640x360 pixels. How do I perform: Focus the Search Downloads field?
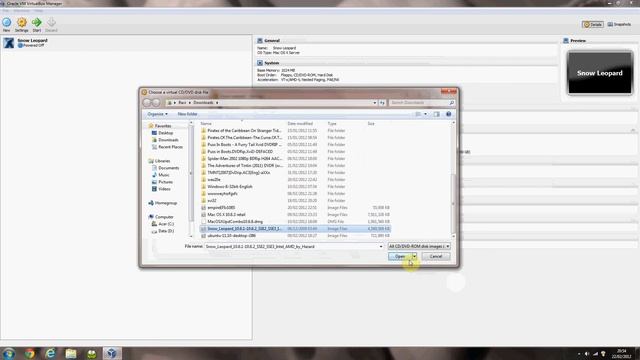coord(422,103)
